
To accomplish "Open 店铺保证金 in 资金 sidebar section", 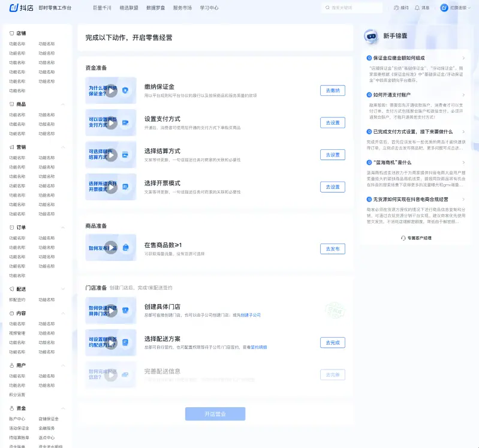I will point(49,419).
